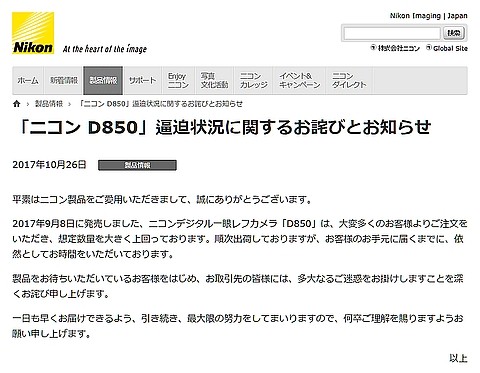Open the ニコンカレッジ menu tab

pyautogui.click(x=254, y=81)
